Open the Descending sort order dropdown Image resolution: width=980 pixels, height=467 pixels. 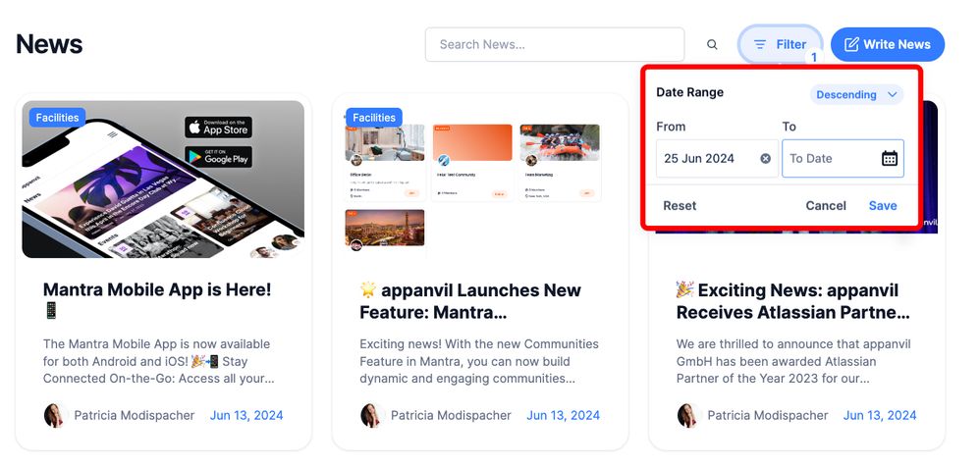coord(857,95)
